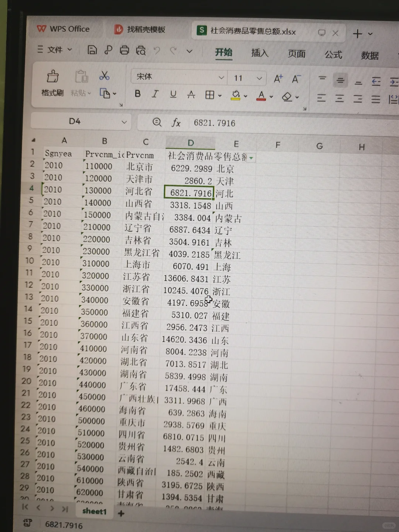Center text horizontally
The height and width of the screenshot is (532, 399).
click(x=340, y=98)
